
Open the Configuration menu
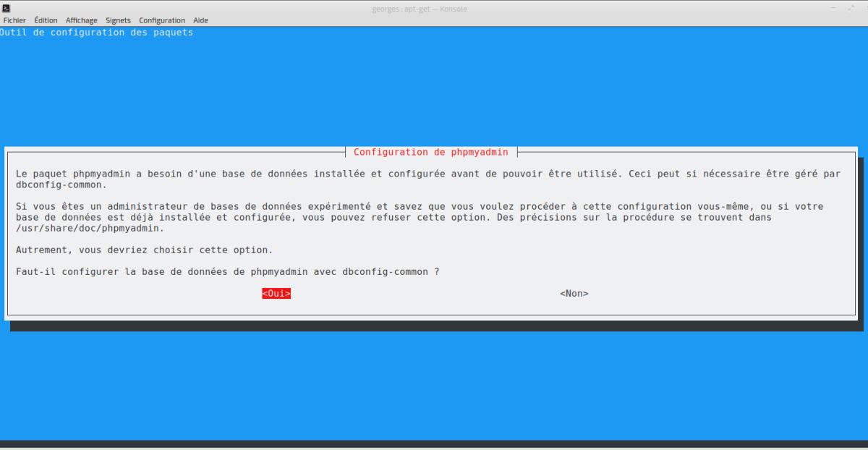coord(162,20)
